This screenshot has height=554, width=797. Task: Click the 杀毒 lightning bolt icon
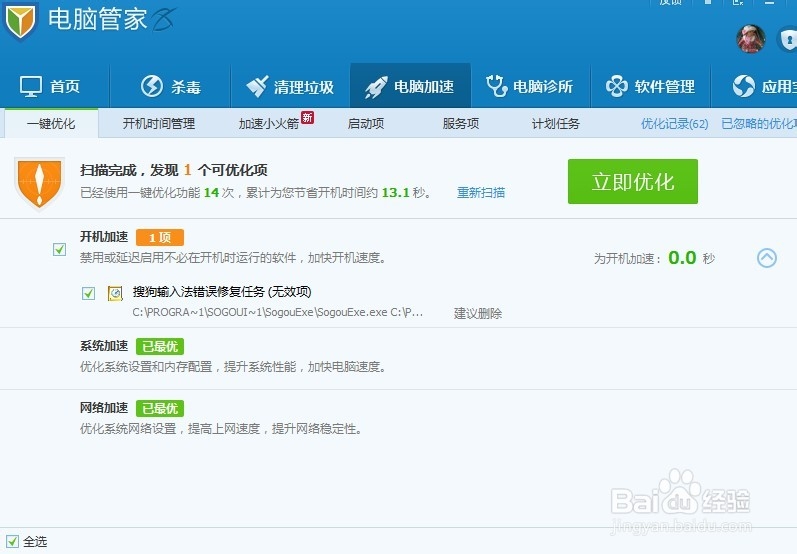tap(151, 86)
